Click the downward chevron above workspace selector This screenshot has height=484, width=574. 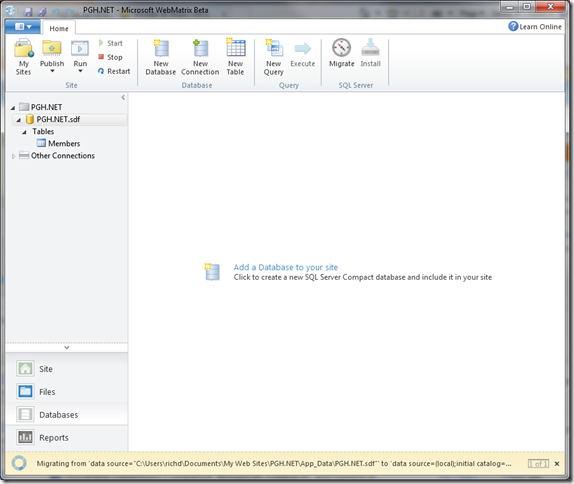[67, 347]
